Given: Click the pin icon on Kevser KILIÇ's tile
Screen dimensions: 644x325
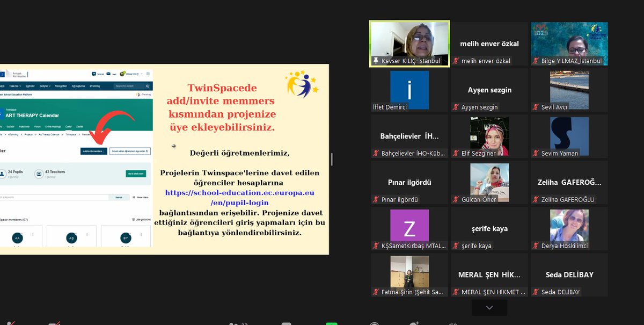Looking at the screenshot, I should 376,61.
